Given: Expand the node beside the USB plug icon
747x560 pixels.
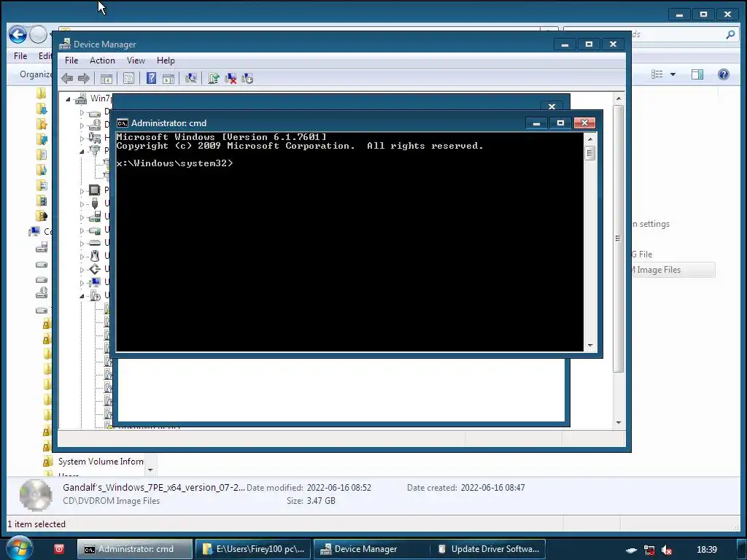Looking at the screenshot, I should coord(82,204).
